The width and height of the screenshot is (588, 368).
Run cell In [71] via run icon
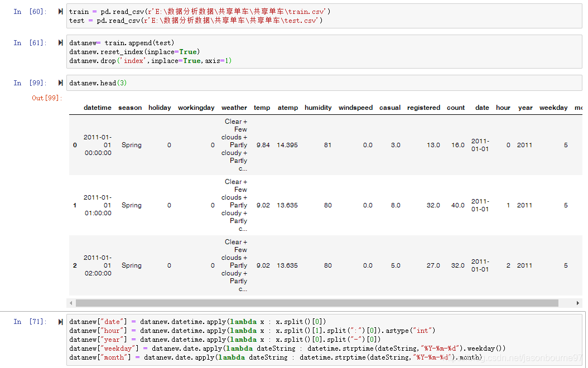(x=60, y=322)
